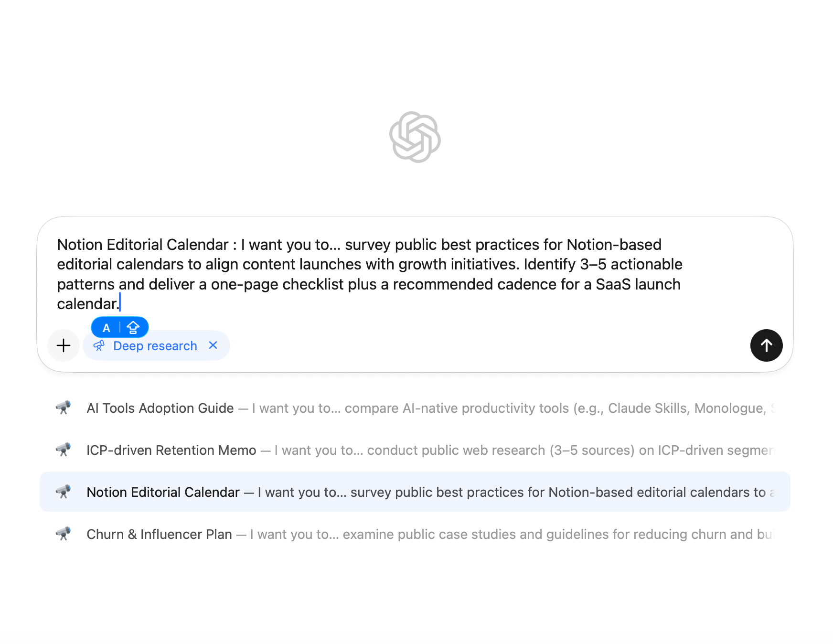The width and height of the screenshot is (833, 644).
Task: Click the caps lock arrow indicator
Action: tap(133, 328)
